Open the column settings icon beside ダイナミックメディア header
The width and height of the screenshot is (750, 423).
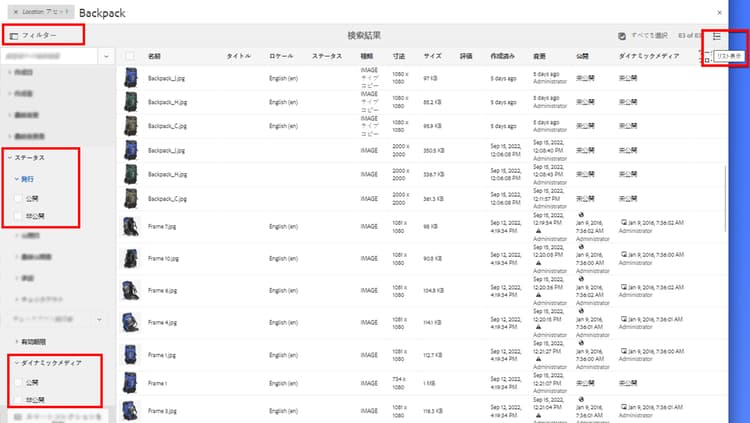pyautogui.click(x=706, y=56)
